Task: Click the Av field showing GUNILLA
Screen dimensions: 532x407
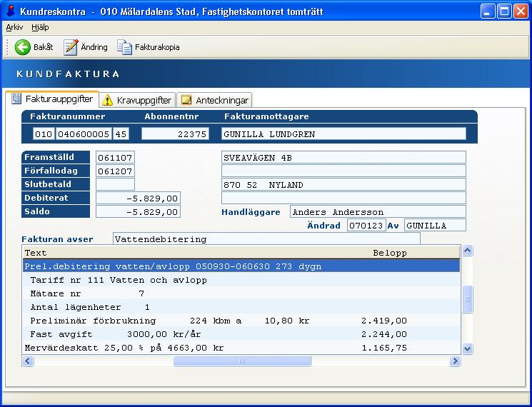Action: coord(435,225)
